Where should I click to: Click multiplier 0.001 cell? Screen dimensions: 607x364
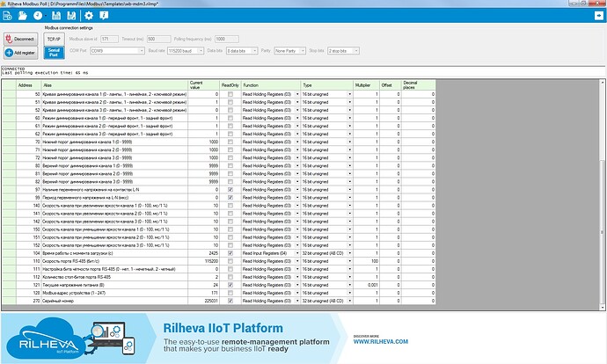pos(366,285)
